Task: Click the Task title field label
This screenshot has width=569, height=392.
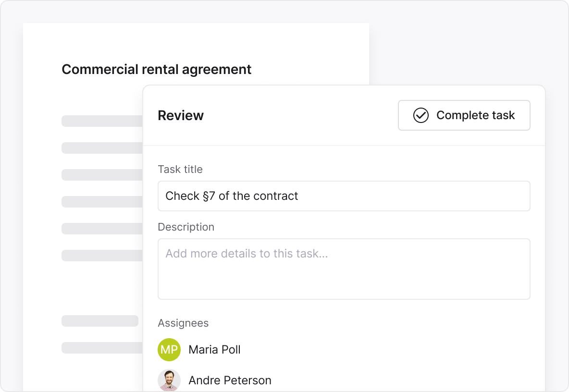Action: 180,169
